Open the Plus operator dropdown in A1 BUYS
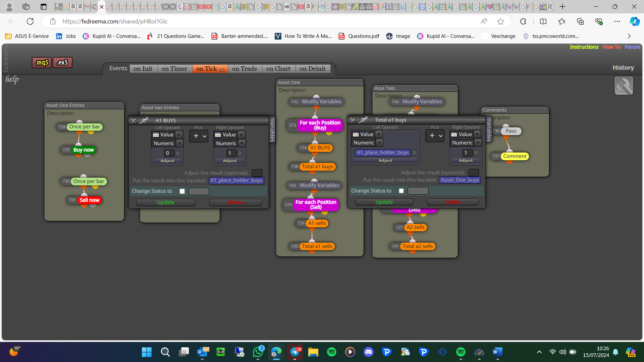The height and width of the screenshot is (362, 644). [x=199, y=136]
